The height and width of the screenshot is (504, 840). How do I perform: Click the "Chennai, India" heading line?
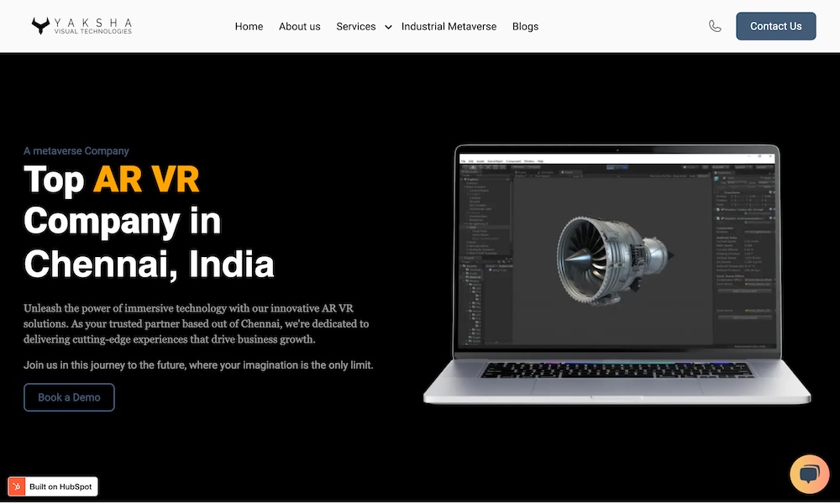(149, 264)
